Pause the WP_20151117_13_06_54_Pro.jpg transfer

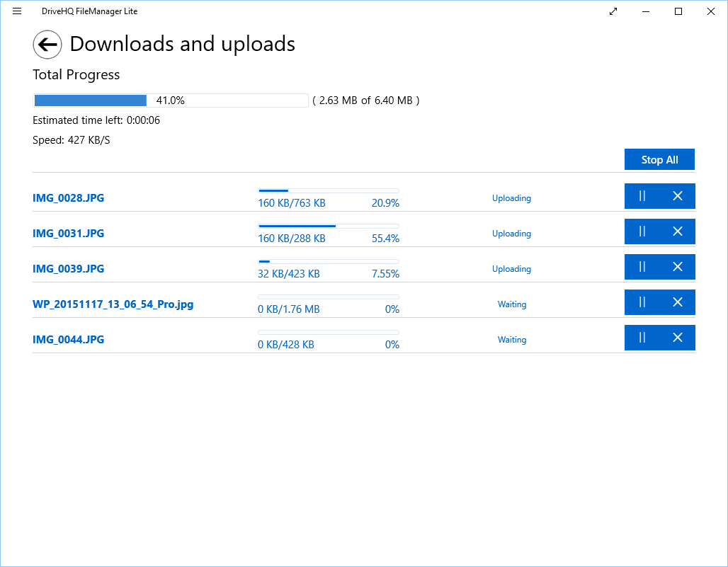click(x=642, y=302)
